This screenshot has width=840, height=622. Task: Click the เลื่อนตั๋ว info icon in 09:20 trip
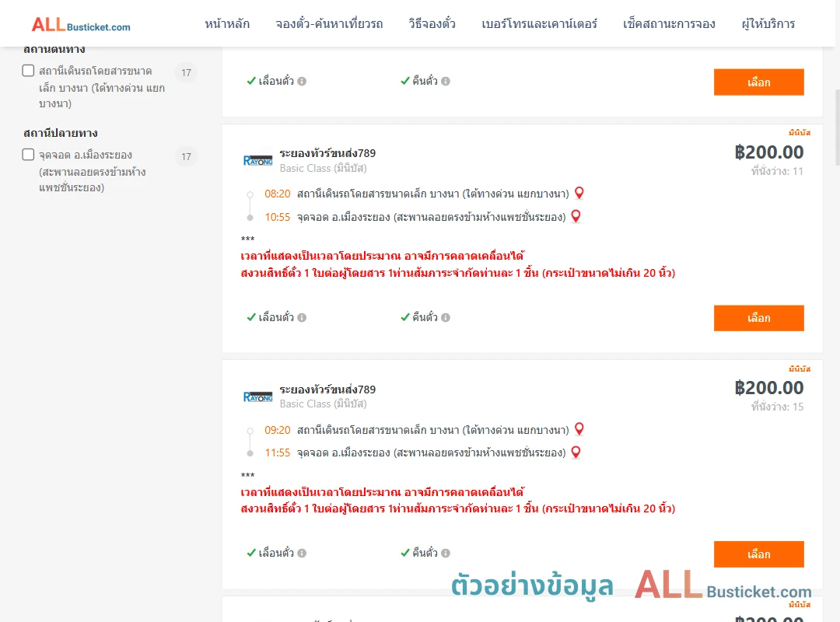click(x=302, y=554)
